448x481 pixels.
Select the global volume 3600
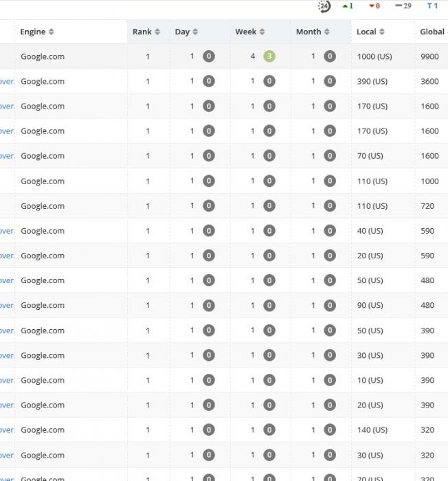point(429,81)
